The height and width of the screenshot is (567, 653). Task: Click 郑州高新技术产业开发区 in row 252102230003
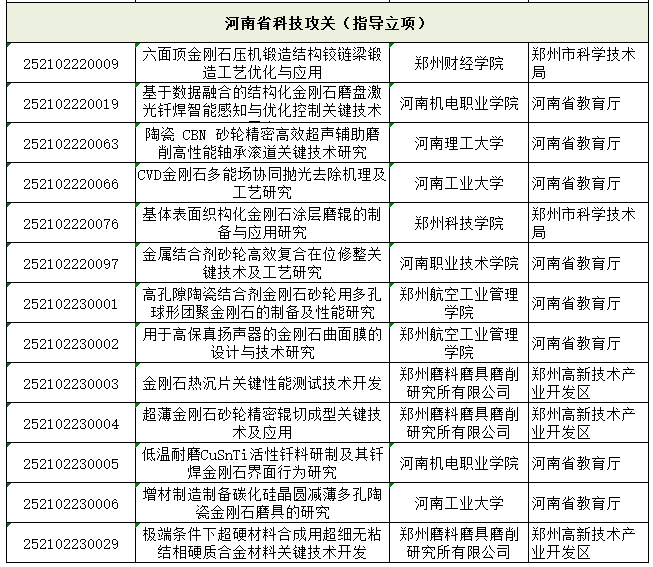click(583, 383)
